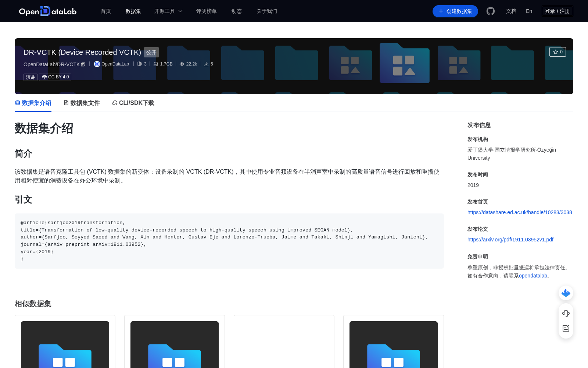Expand the 开源工具 dropdown menu
The width and height of the screenshot is (588, 368).
pyautogui.click(x=168, y=11)
